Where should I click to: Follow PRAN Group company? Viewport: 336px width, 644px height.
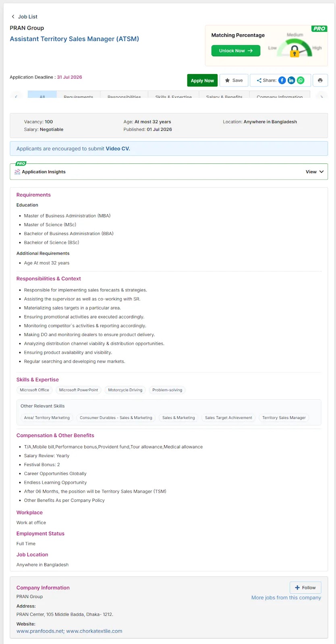(x=305, y=588)
